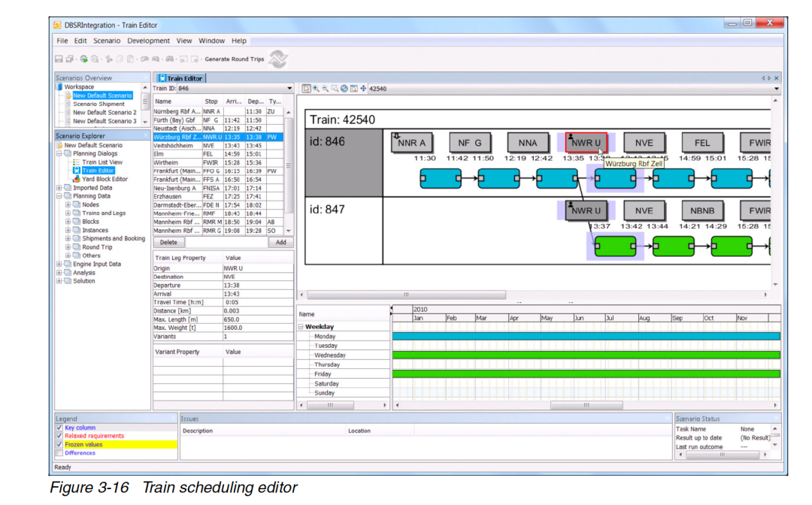Image resolution: width=812 pixels, height=505 pixels.
Task: Click the Monday blue schedule bar
Action: 586,337
